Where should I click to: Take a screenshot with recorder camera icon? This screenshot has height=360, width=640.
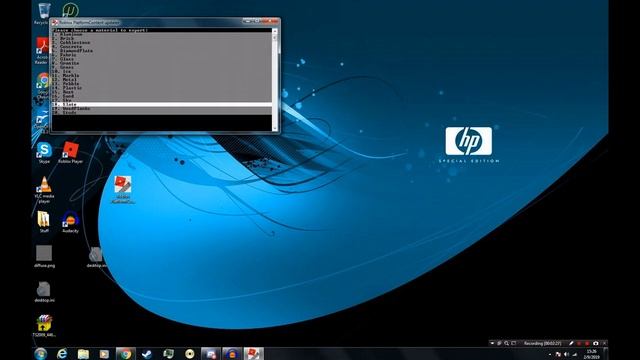[596, 343]
